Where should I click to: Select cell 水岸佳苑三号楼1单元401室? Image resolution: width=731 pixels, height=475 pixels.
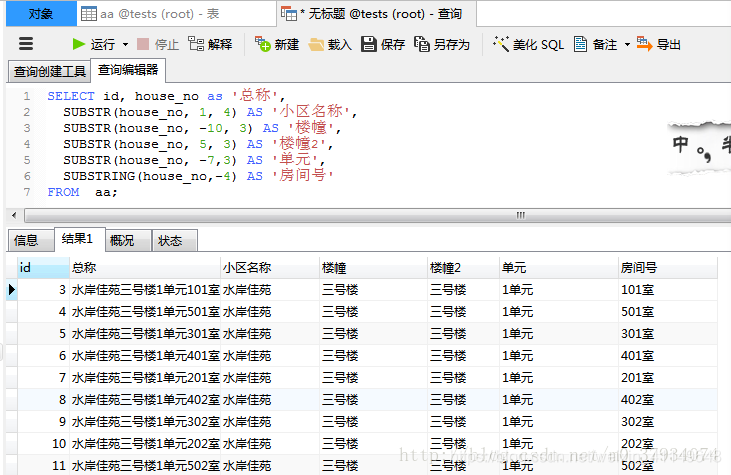point(145,356)
